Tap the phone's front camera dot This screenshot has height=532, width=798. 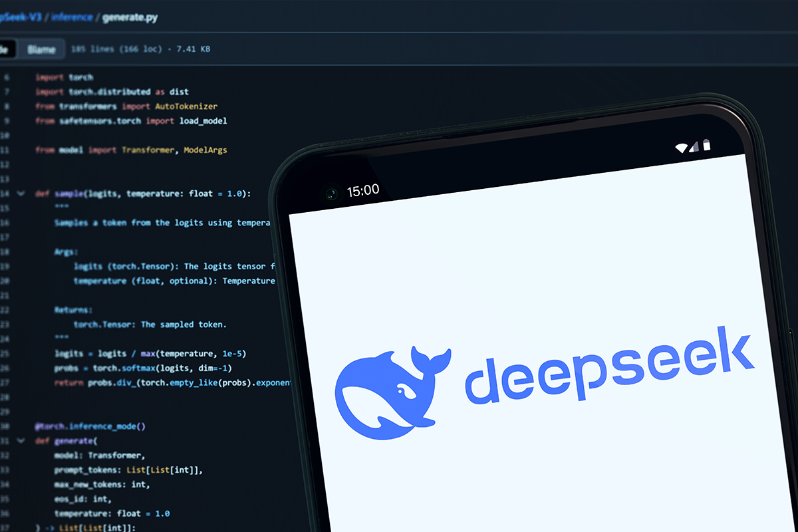[331, 195]
